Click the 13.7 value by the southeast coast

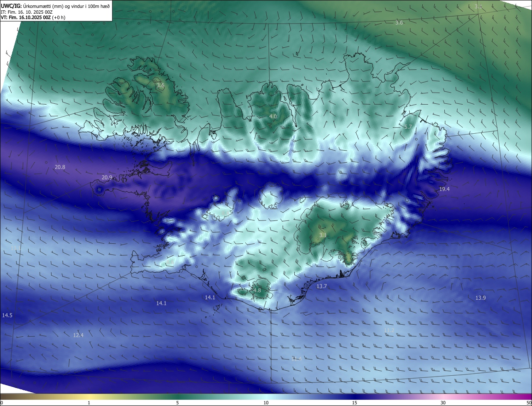click(x=322, y=286)
